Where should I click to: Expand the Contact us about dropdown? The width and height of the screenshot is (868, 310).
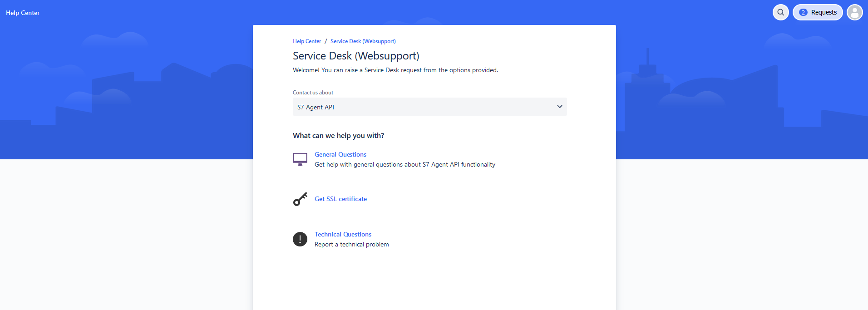tap(429, 107)
